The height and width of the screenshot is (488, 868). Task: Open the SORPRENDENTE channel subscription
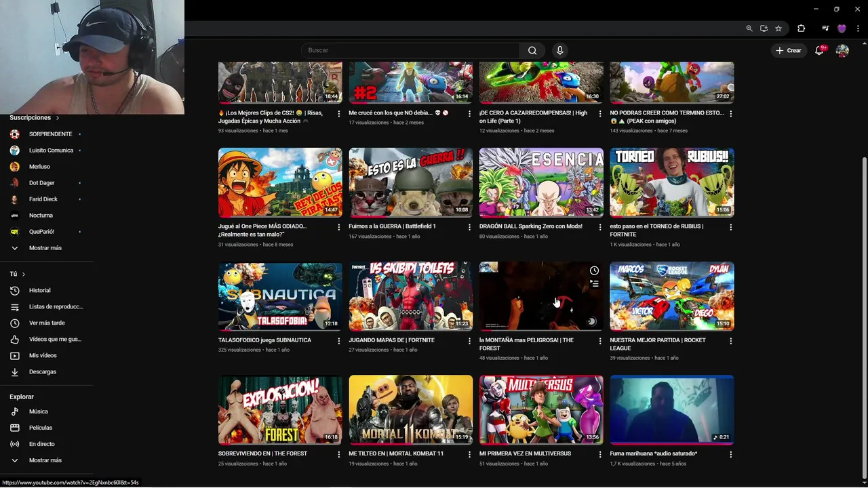click(x=46, y=134)
